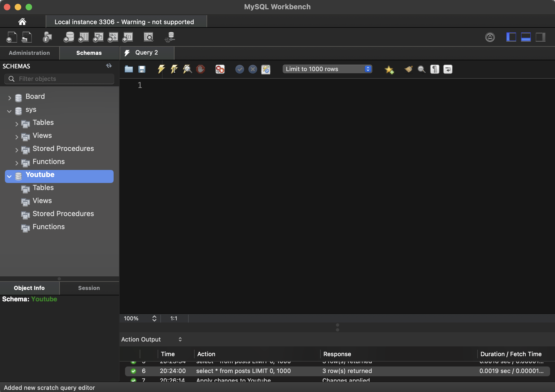Screen dimensions: 555x392
Task: Click the Filter objects search field
Action: pyautogui.click(x=59, y=79)
